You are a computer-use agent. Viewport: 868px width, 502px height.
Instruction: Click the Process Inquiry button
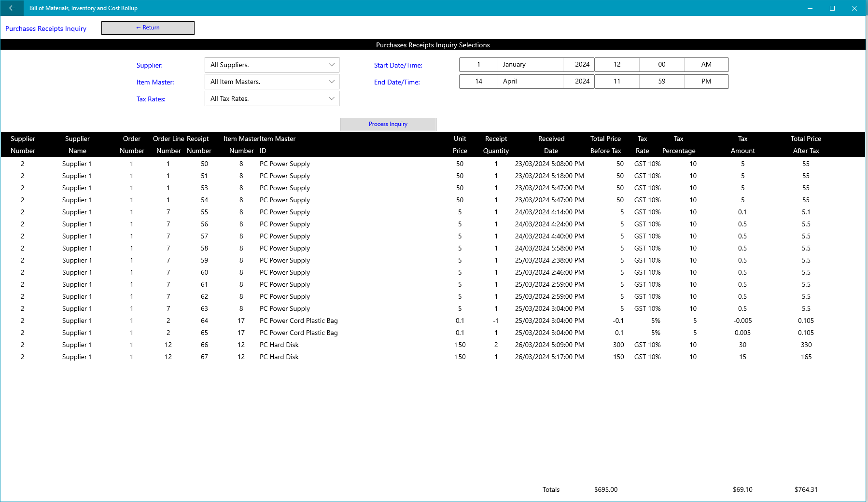[388, 124]
